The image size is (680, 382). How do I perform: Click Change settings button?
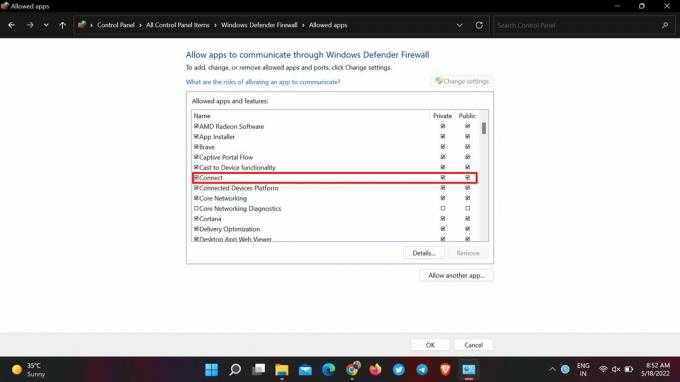pyautogui.click(x=462, y=81)
